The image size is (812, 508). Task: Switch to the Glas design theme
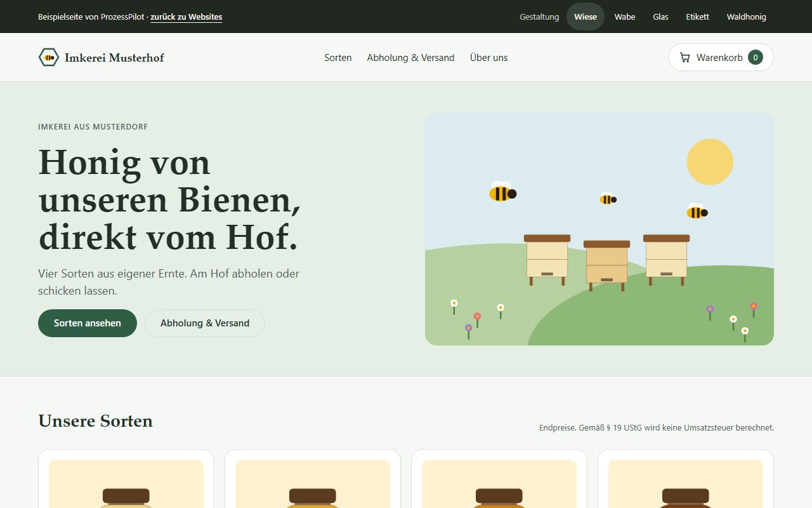[660, 17]
